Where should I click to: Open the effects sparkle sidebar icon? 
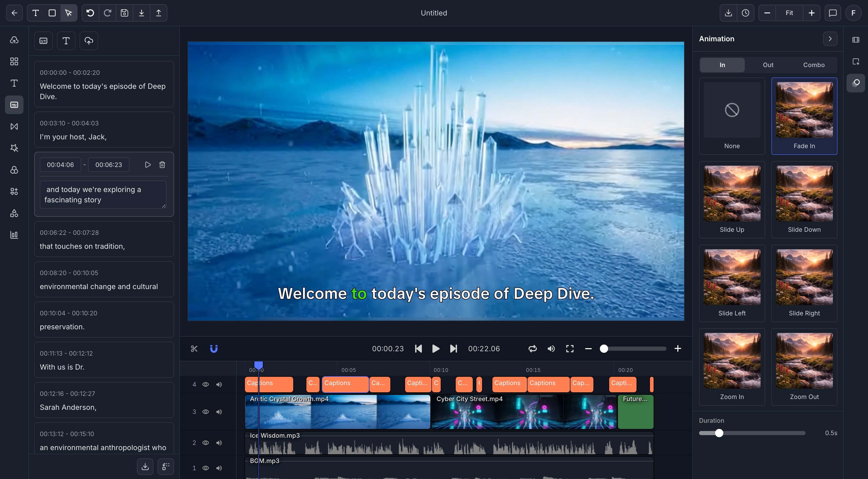(x=14, y=148)
